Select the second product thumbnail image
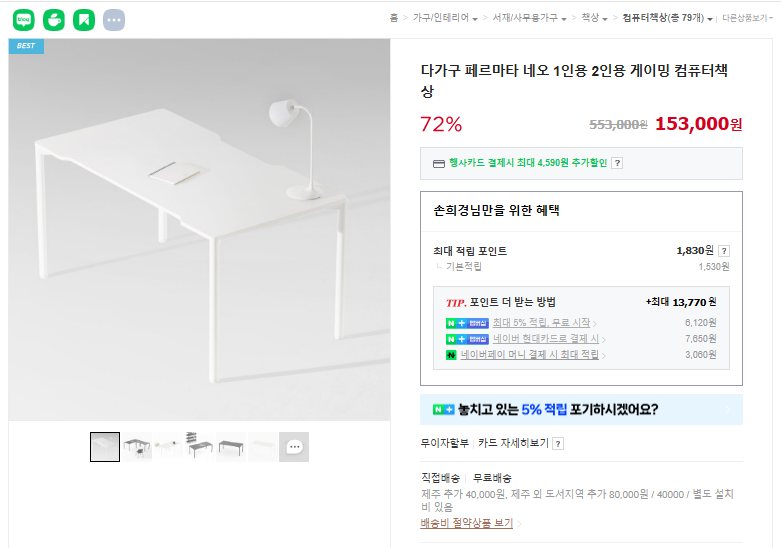This screenshot has height=548, width=781. point(137,447)
